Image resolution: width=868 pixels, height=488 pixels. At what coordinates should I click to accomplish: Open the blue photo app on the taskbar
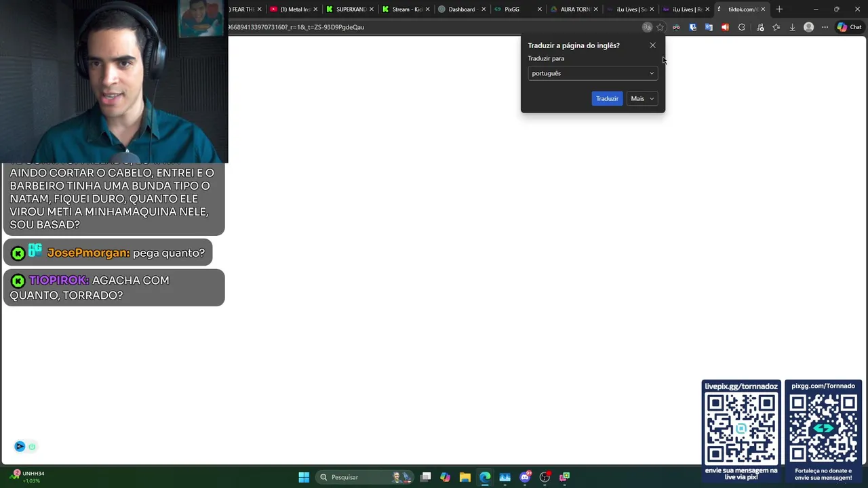coord(505,477)
